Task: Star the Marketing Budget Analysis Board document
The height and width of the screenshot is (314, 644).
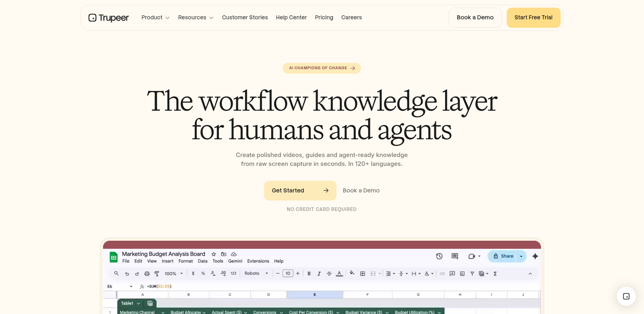Action: (214, 254)
